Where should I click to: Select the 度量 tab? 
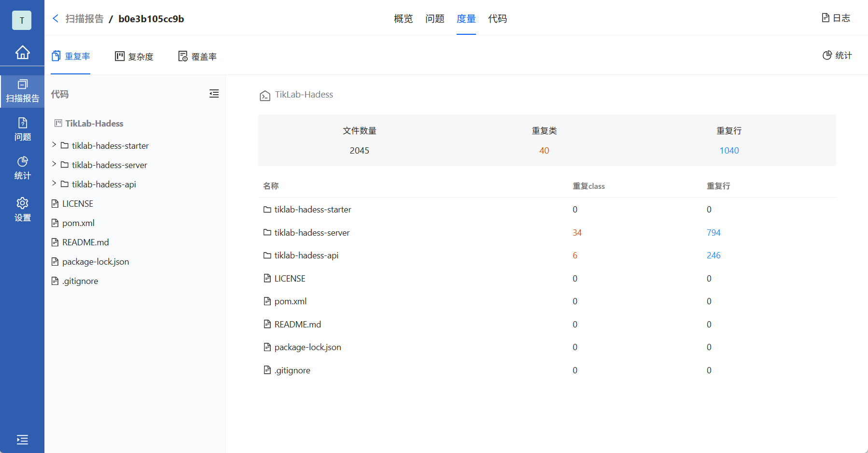pyautogui.click(x=466, y=18)
